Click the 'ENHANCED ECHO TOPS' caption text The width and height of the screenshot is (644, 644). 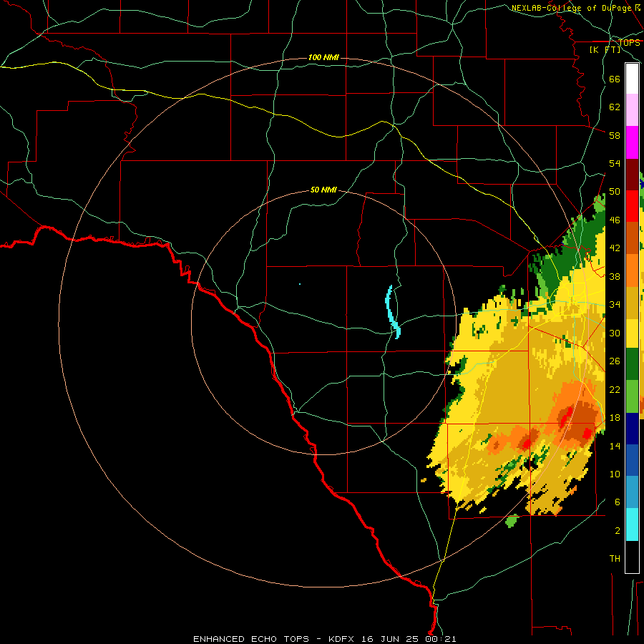click(250, 639)
